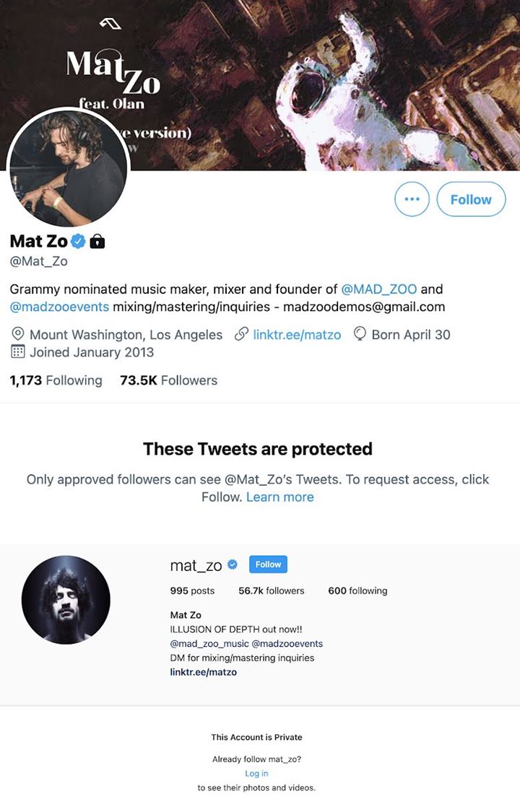Click Log in under the private Instagram account
The image size is (520, 812).
[x=256, y=772]
